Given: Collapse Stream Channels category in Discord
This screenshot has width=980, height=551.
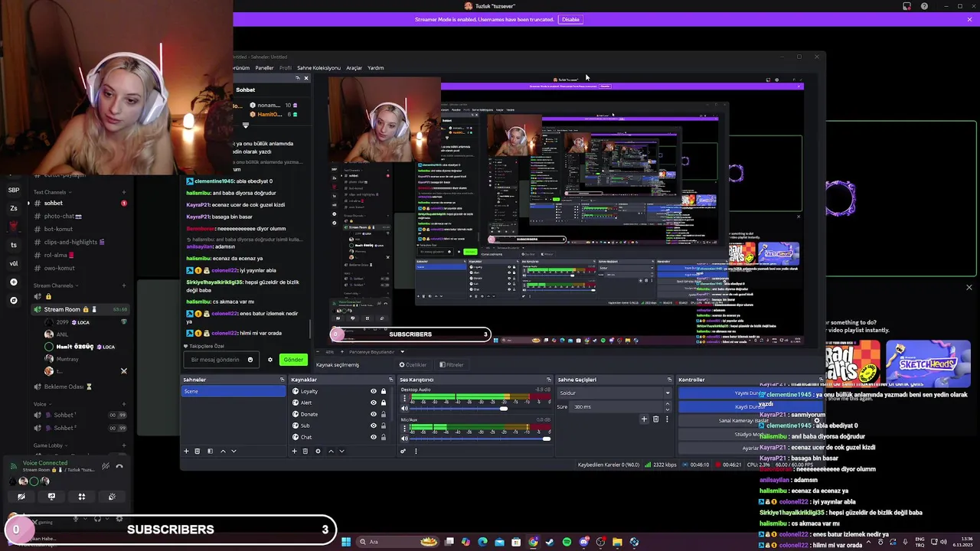Looking at the screenshot, I should tap(57, 285).
